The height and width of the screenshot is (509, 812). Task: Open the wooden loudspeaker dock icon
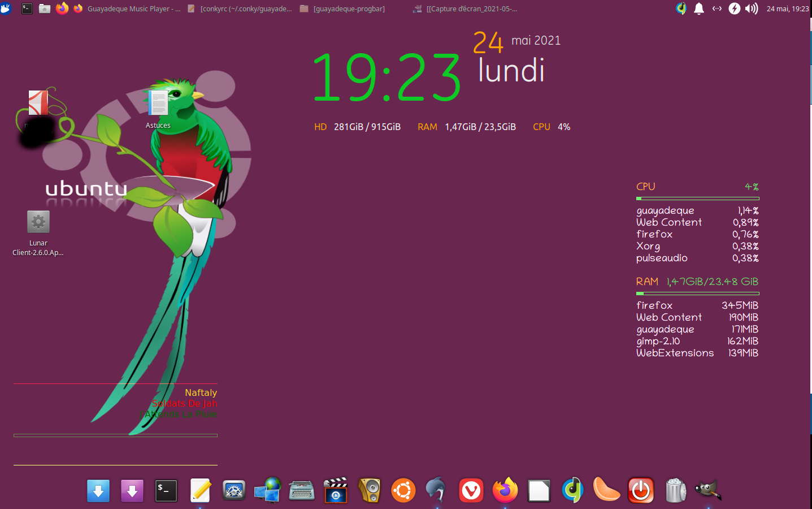pyautogui.click(x=370, y=490)
